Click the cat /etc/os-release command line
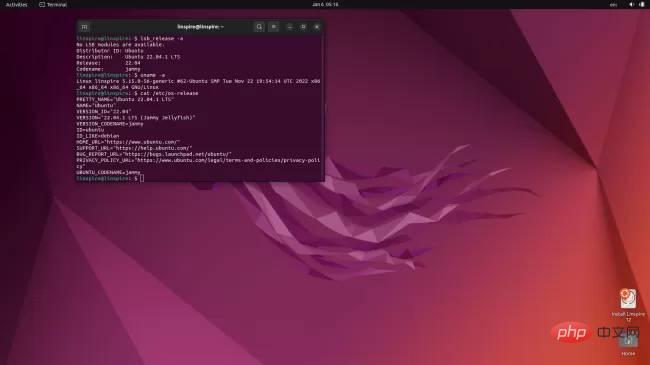Image resolution: width=650 pixels, height=365 pixels. (137, 93)
